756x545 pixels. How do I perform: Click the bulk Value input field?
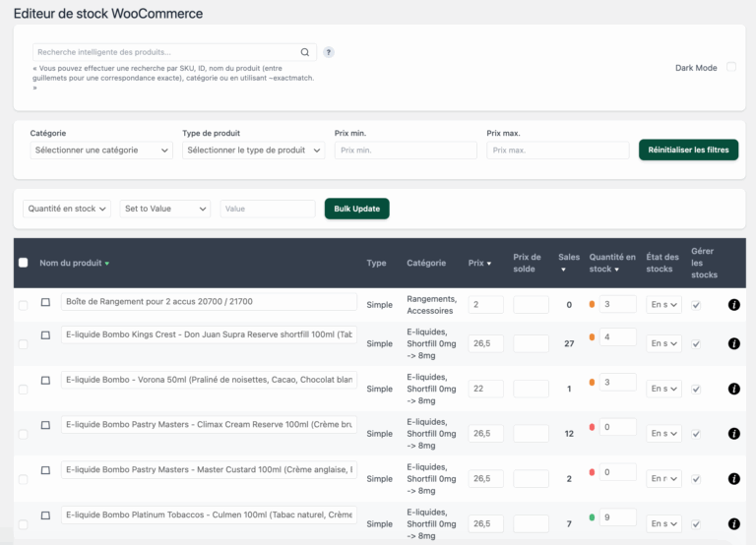[x=268, y=209]
